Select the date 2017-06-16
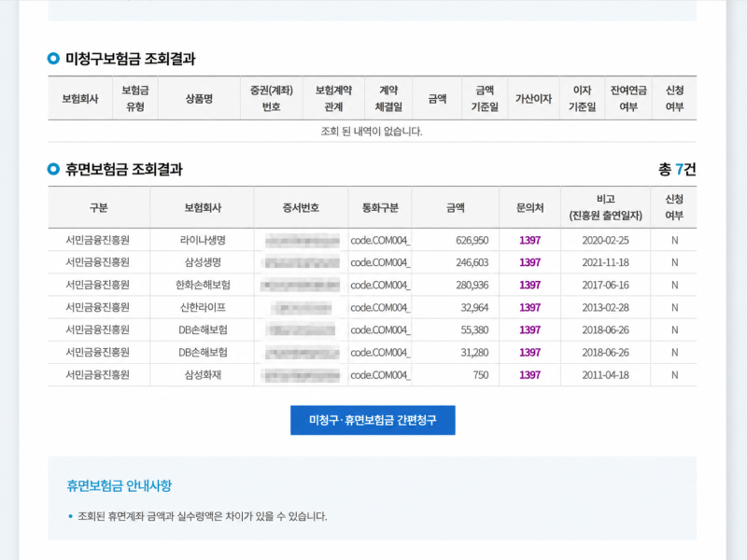The width and height of the screenshot is (747, 560). click(x=605, y=285)
